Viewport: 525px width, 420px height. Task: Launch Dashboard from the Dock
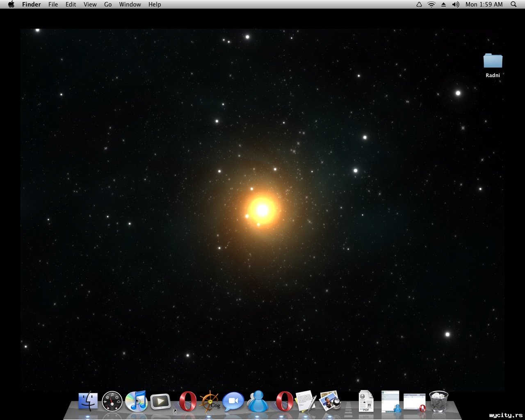[112, 401]
